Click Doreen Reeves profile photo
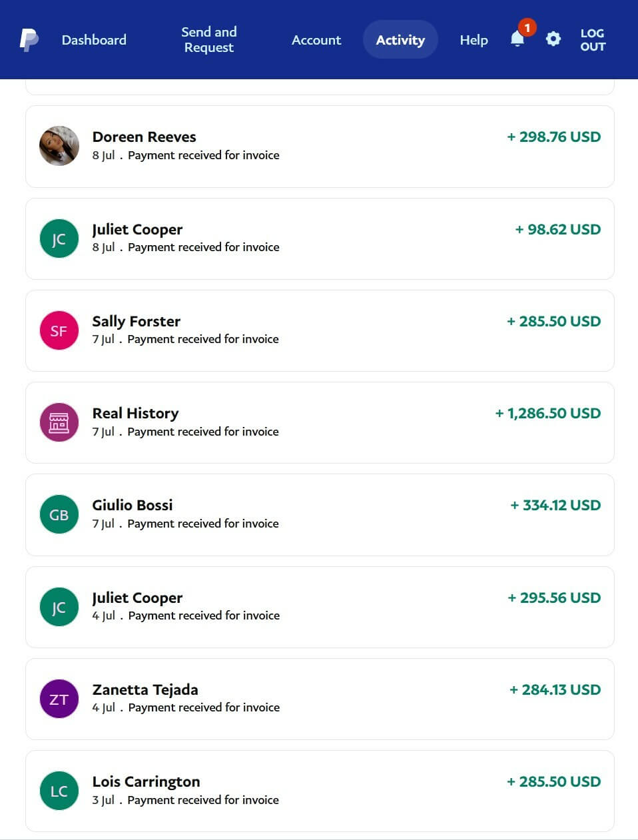 [59, 146]
